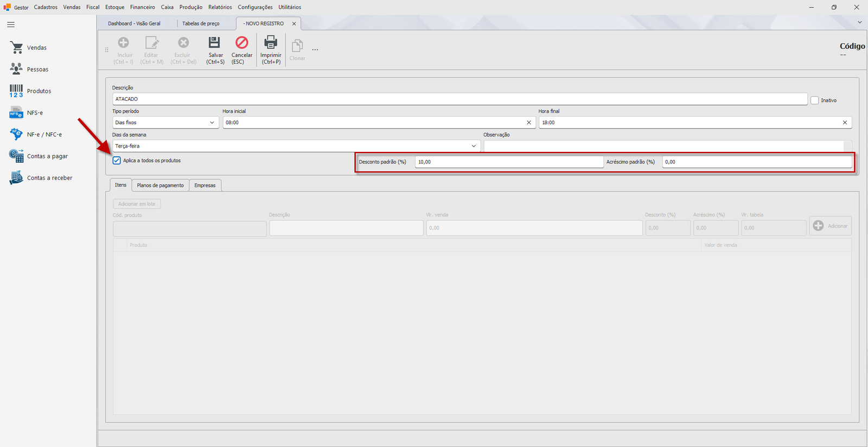Open the Financeiro menu
The image size is (868, 447).
point(143,7)
